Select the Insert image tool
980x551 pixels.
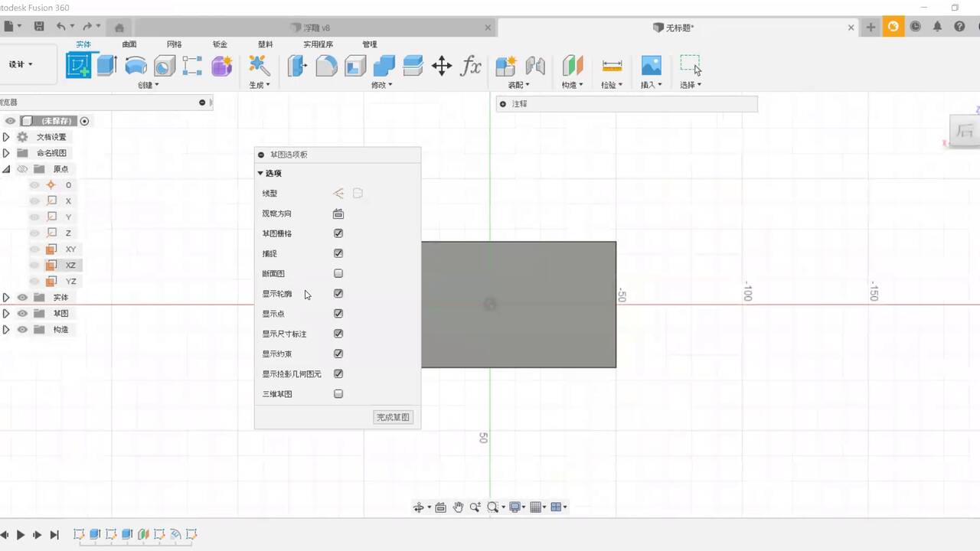(x=651, y=66)
